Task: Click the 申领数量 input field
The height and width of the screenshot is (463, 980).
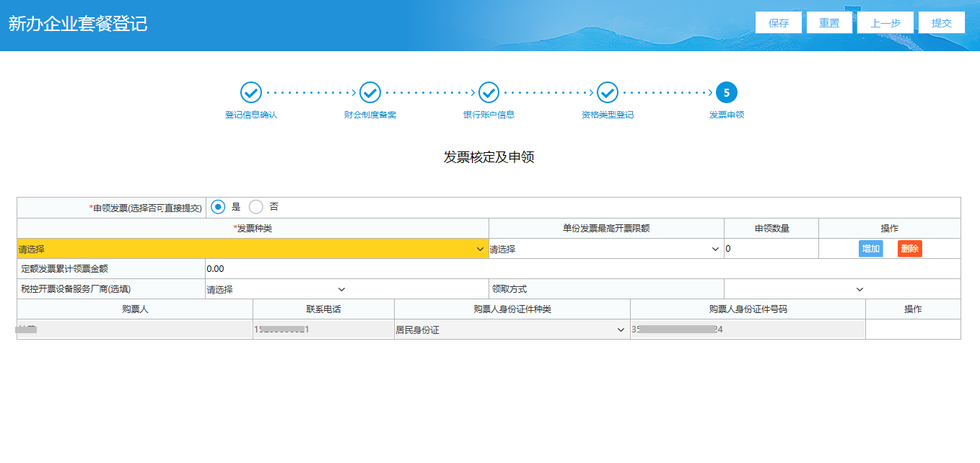Action: (x=770, y=249)
